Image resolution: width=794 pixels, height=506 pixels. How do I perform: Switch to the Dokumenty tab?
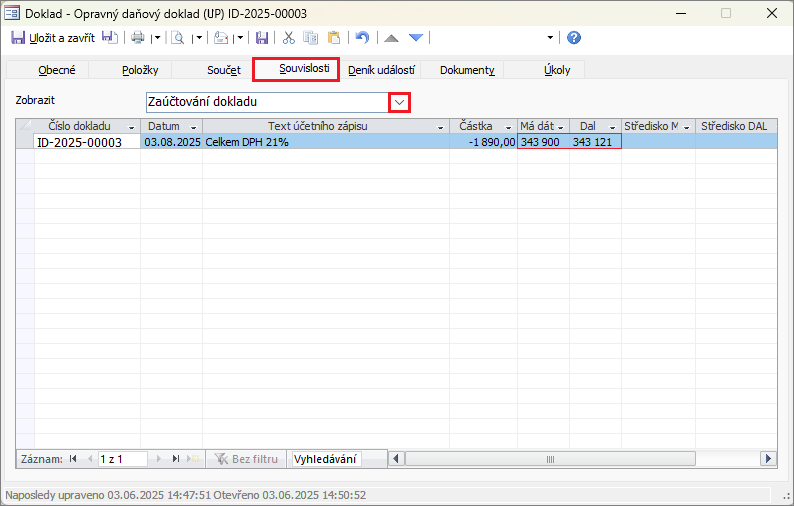(x=467, y=70)
